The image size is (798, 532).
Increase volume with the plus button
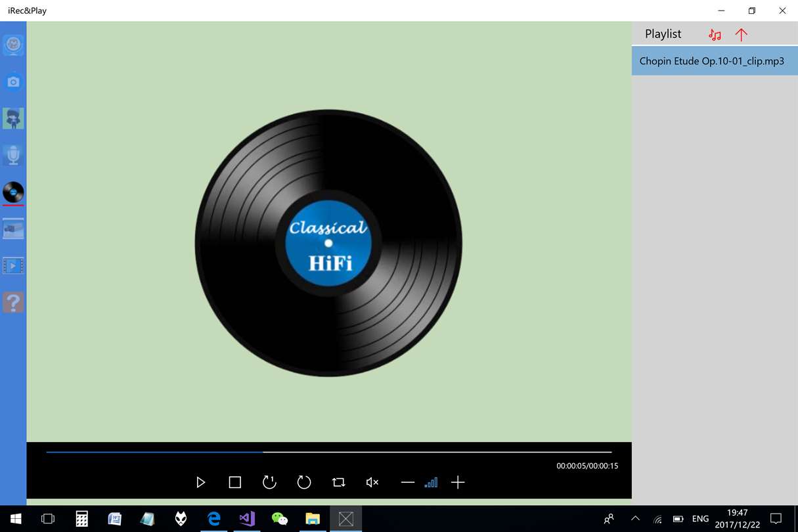click(x=458, y=483)
